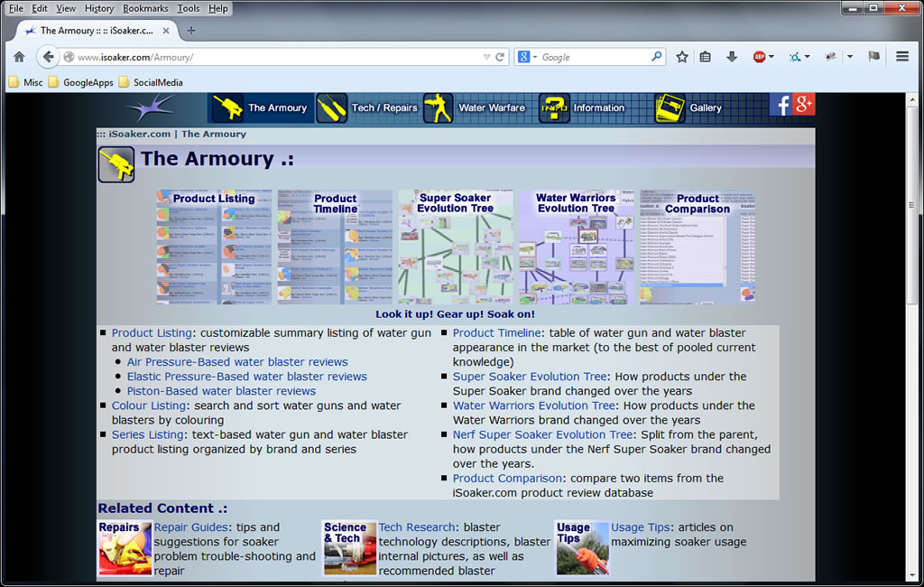The height and width of the screenshot is (587, 924).
Task: Open the GoogleApps bookmarks folder
Action: tap(80, 82)
